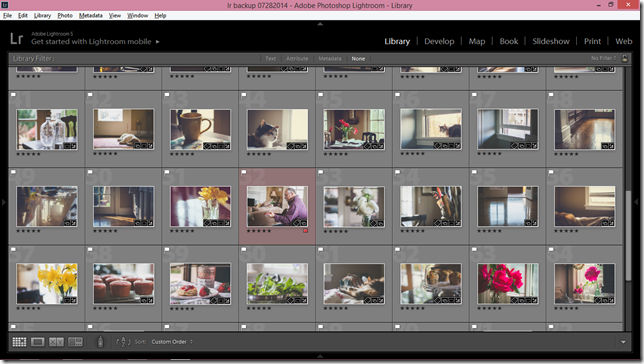644x364 pixels.
Task: Select the yellow daffodils thumbnail in cell 57
Action: click(x=47, y=284)
